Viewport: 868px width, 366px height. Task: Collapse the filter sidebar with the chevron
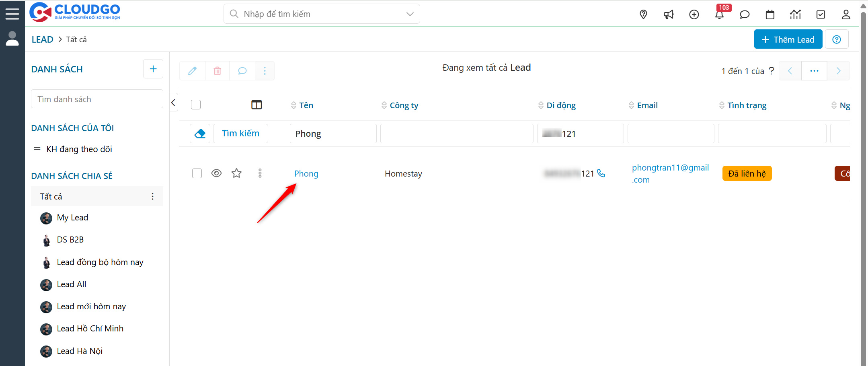tap(173, 102)
